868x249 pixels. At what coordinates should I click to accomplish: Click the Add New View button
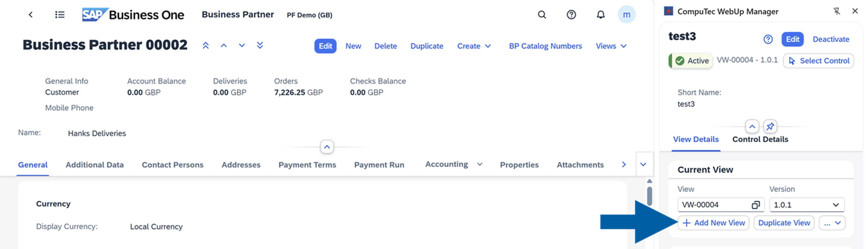(x=713, y=223)
